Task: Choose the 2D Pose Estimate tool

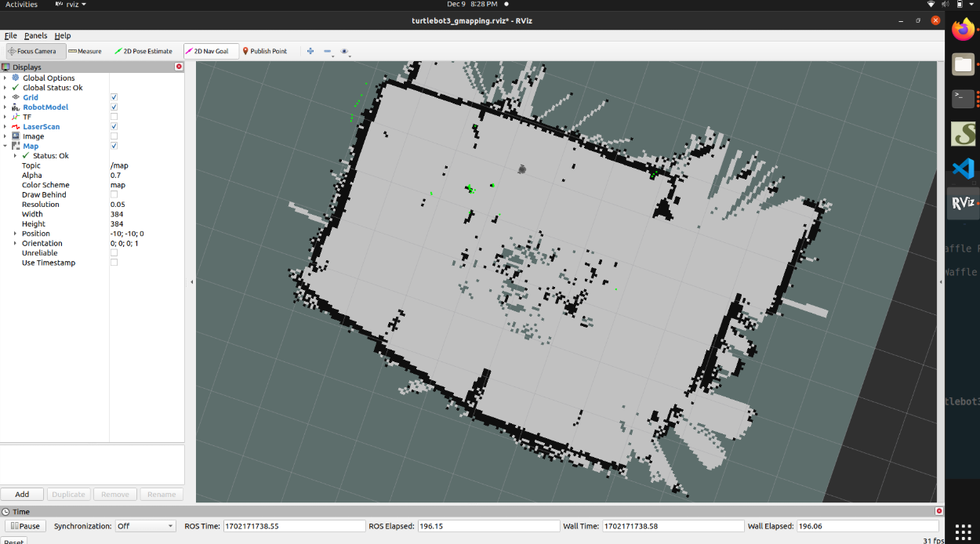Action: tap(143, 51)
